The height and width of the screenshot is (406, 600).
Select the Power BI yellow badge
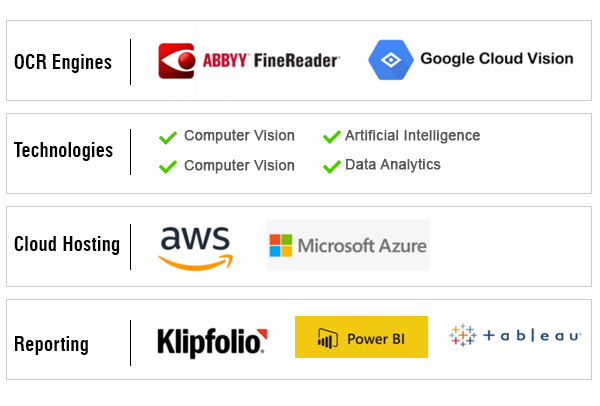(x=361, y=337)
